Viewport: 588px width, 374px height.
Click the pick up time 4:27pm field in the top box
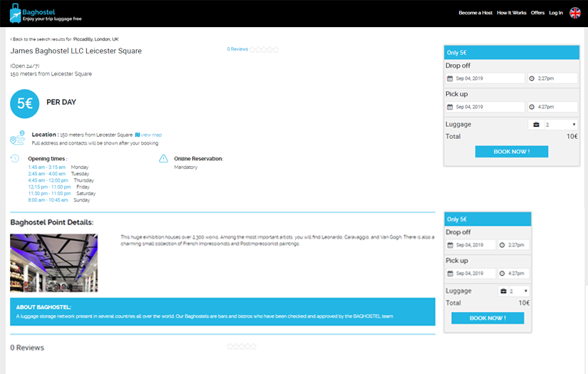point(552,107)
